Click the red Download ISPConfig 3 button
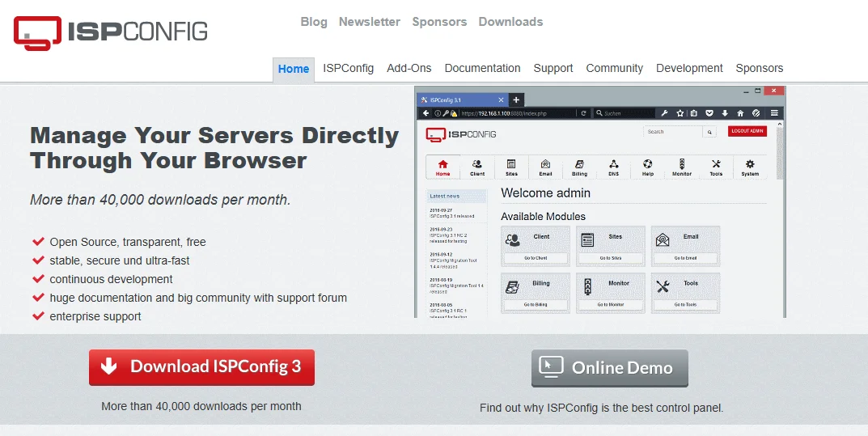Screen dimensions: 868x436 [x=201, y=367]
